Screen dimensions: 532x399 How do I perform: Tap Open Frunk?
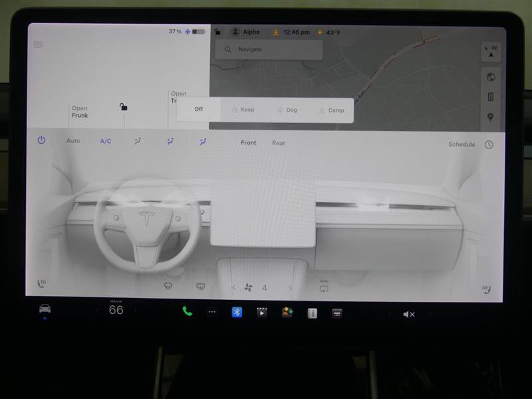[80, 110]
